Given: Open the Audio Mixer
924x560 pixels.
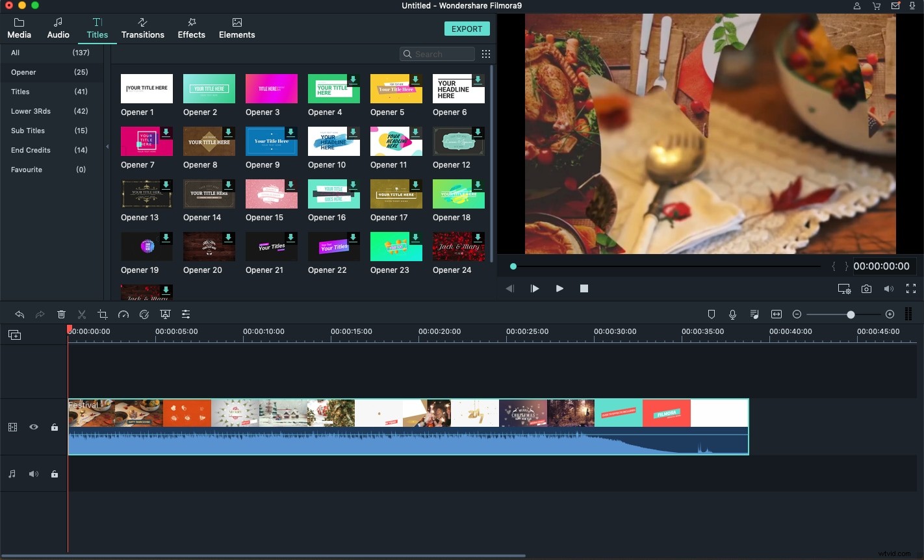Looking at the screenshot, I should (x=754, y=314).
